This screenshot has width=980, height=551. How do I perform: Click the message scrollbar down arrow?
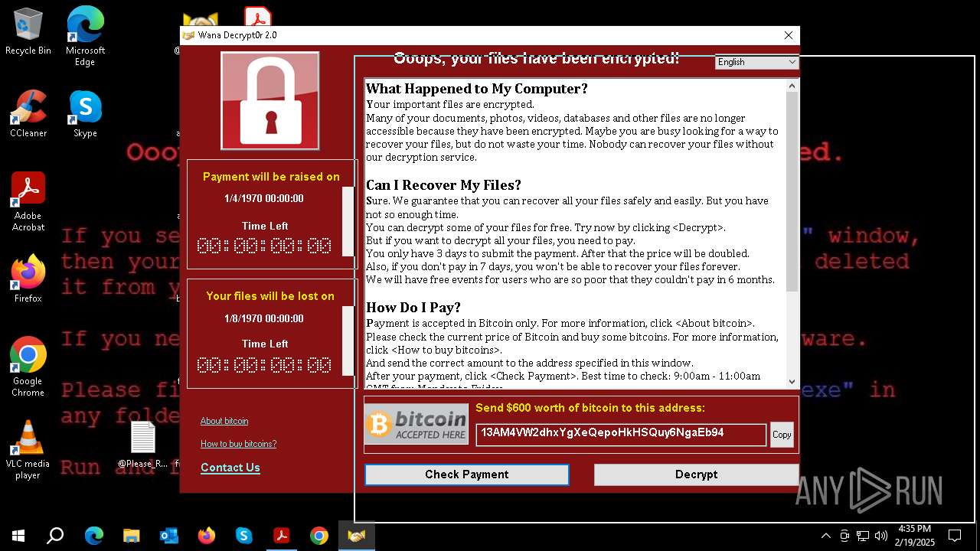click(x=792, y=381)
